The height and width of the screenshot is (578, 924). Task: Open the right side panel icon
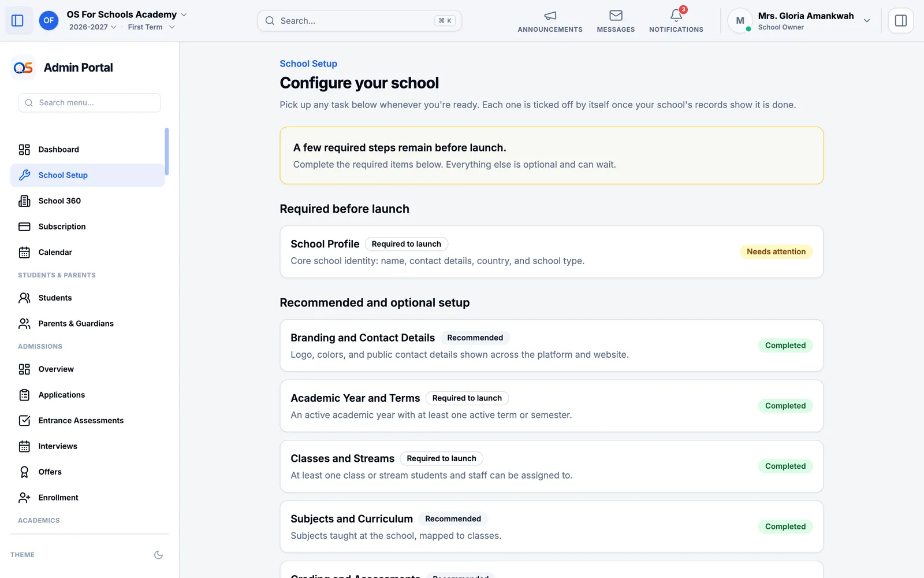(900, 21)
